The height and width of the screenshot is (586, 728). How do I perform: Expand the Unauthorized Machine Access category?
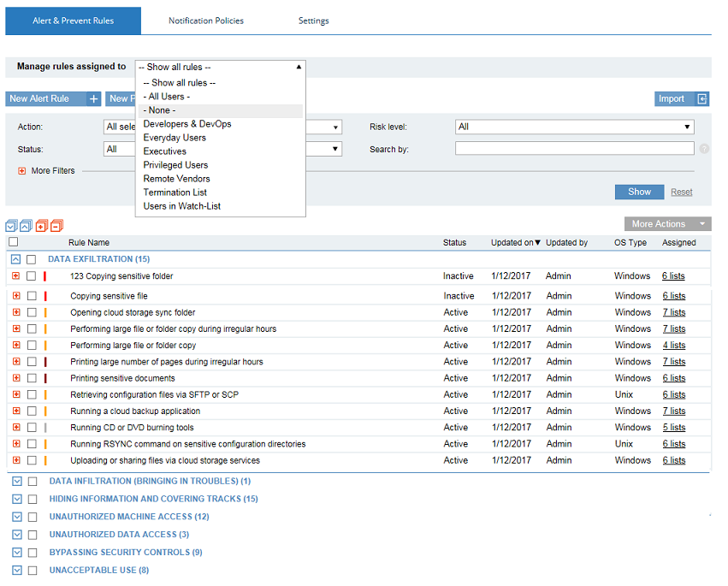16,517
